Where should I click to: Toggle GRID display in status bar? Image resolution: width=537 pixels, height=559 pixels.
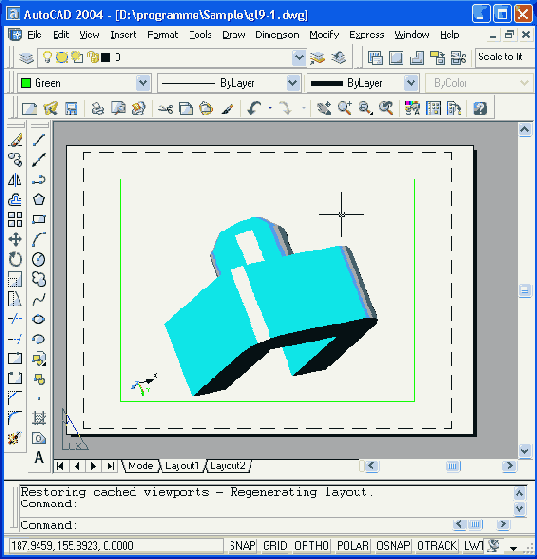[x=275, y=545]
